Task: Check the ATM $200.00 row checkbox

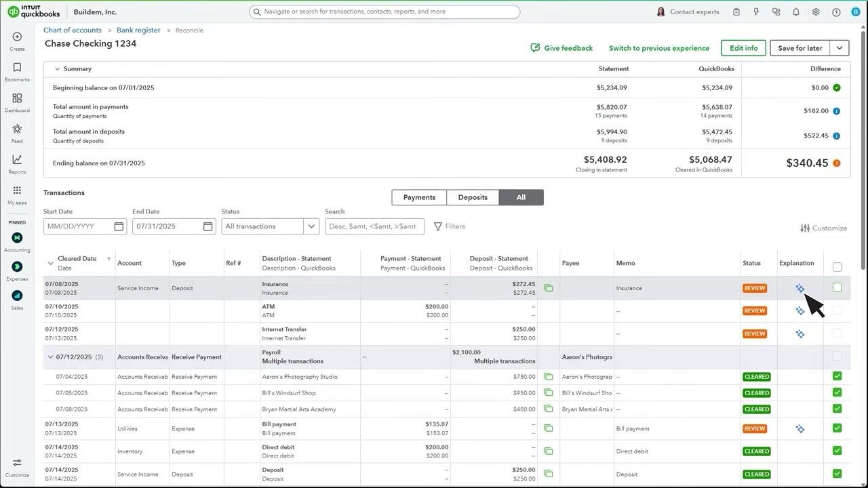Action: pyautogui.click(x=837, y=310)
